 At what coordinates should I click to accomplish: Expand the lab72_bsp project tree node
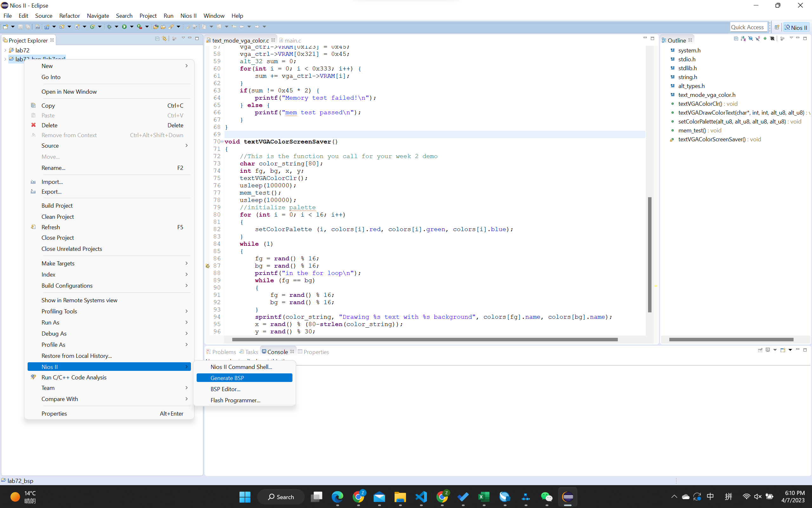coord(5,59)
